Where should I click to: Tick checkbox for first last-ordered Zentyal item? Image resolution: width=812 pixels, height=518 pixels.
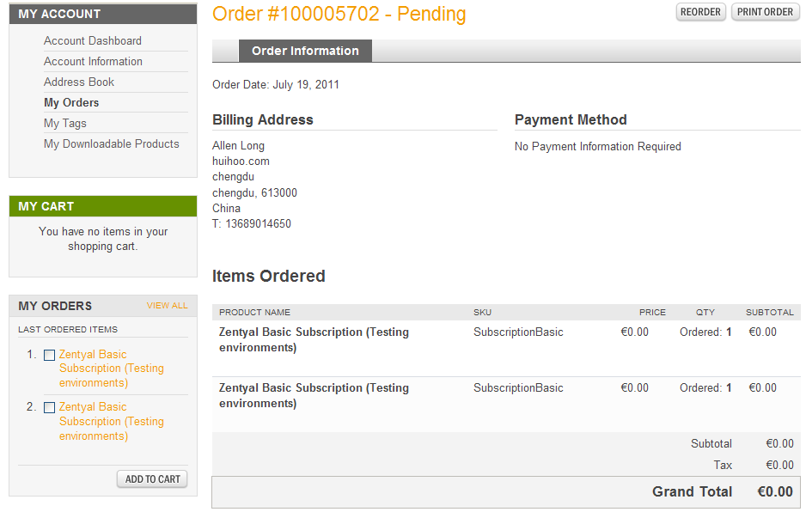click(49, 355)
